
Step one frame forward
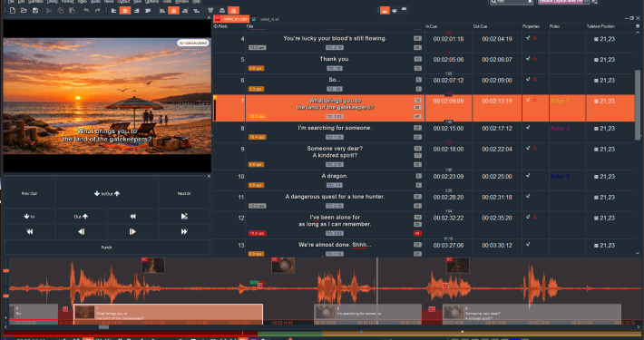(132, 231)
